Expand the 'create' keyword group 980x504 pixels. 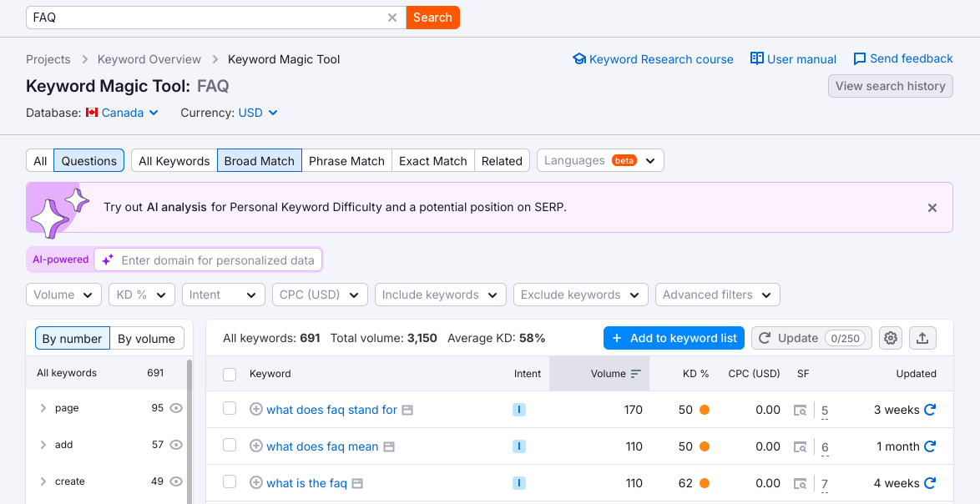click(x=43, y=481)
